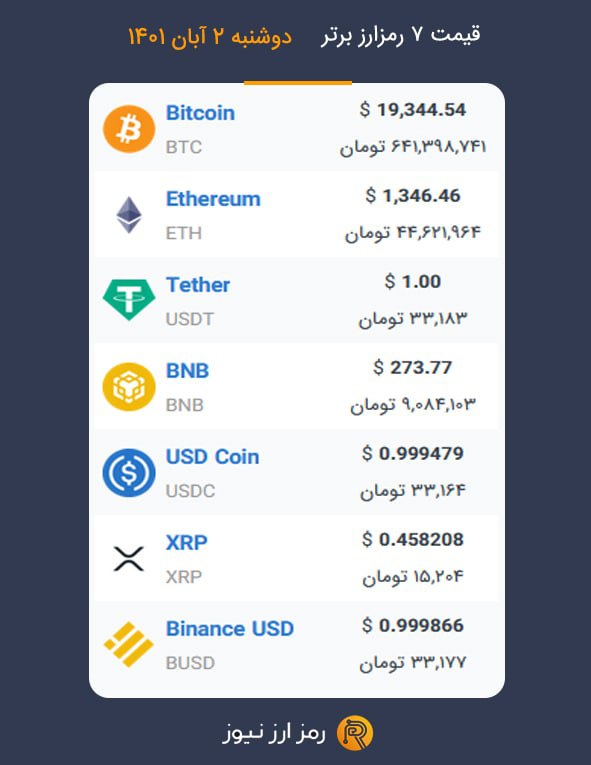This screenshot has height=765, width=591.
Task: Click the Bitcoin price $19,344.54
Action: coord(413,110)
